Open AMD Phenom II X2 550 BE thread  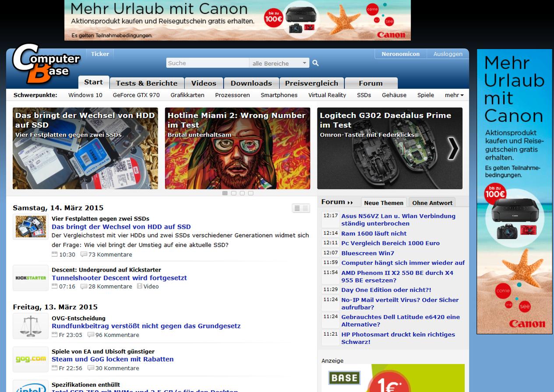[x=397, y=276]
